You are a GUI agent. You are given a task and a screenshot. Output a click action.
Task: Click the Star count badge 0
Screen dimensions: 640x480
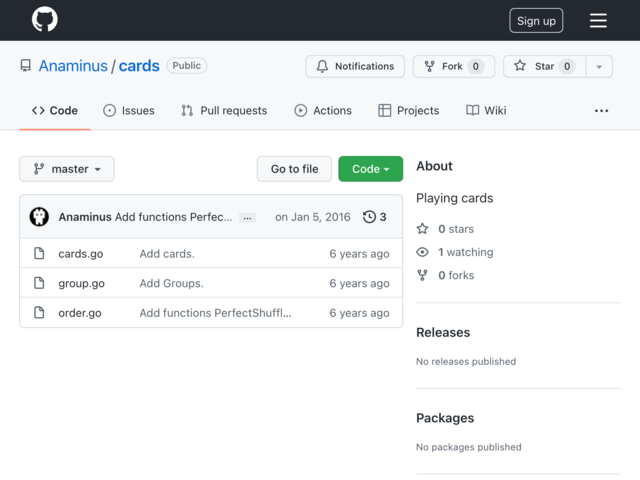point(567,66)
